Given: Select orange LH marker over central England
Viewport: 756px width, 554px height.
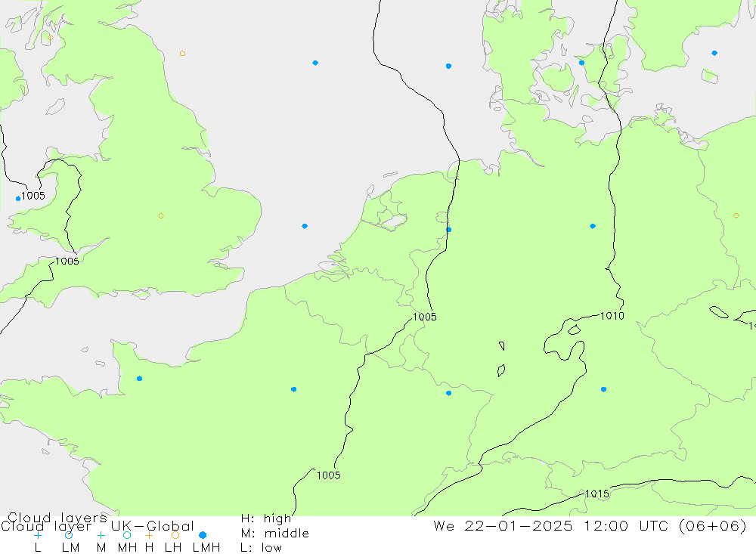Looking at the screenshot, I should [161, 216].
